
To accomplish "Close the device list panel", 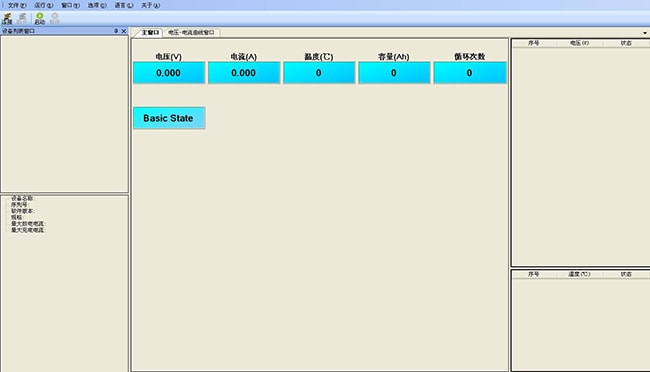I will (124, 31).
